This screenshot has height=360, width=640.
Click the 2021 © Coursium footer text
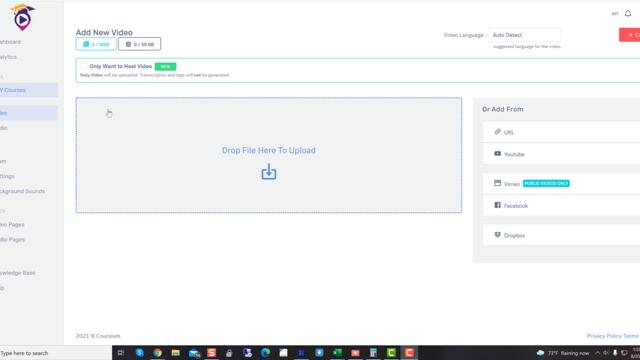98,336
